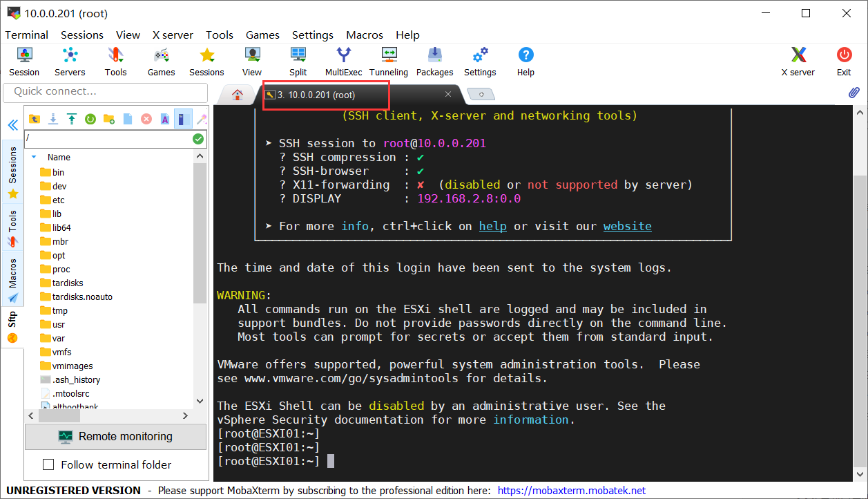Open the home tab icon
This screenshot has width=868, height=499.
click(x=238, y=95)
